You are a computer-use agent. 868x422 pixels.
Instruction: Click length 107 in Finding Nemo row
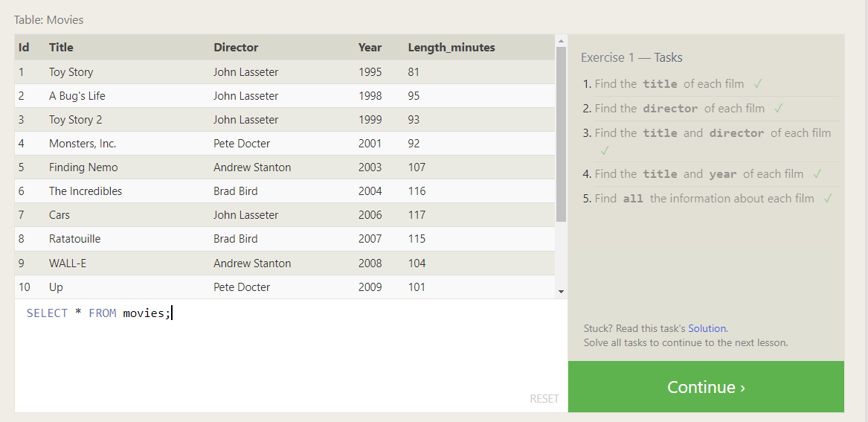pyautogui.click(x=417, y=167)
